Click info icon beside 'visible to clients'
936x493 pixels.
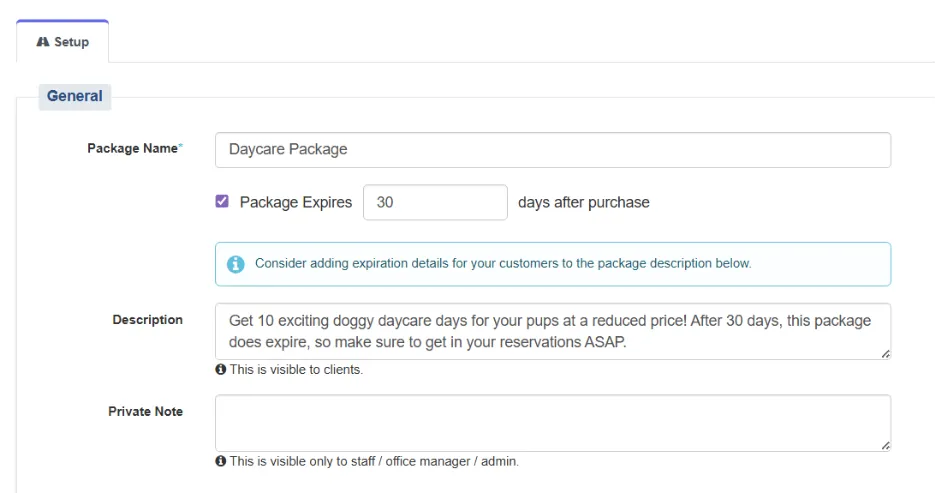click(x=220, y=369)
